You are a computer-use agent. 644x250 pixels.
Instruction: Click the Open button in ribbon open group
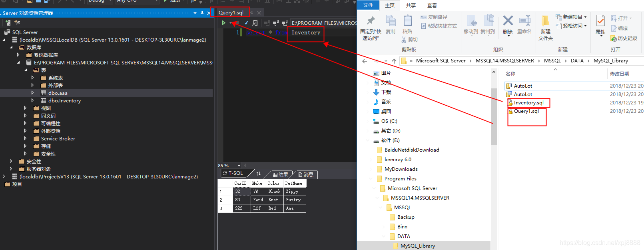click(622, 18)
